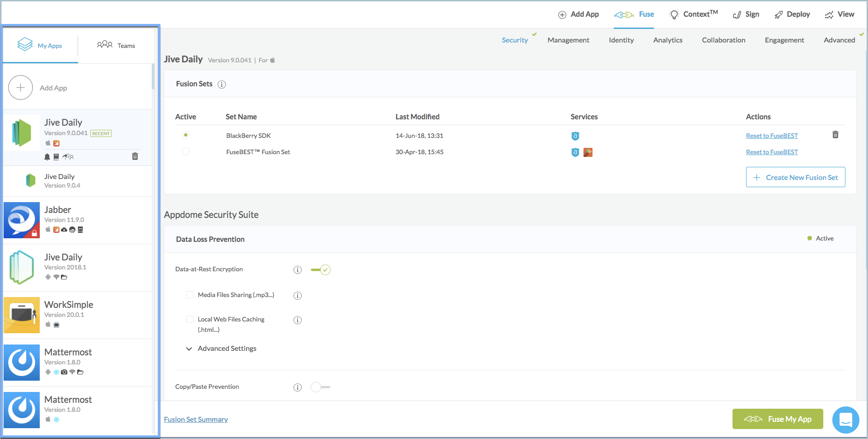Click Reset to FuseBEST for FuseBEST Fusion Set
The height and width of the screenshot is (439, 868).
(772, 152)
